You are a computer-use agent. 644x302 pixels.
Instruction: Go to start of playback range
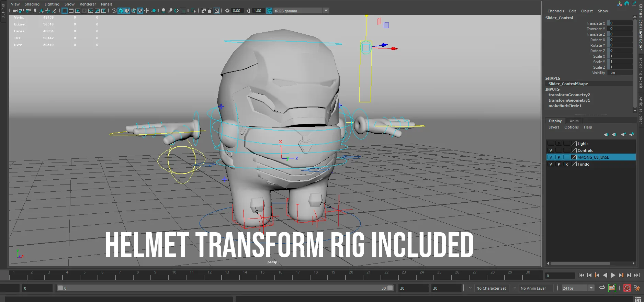pos(581,275)
